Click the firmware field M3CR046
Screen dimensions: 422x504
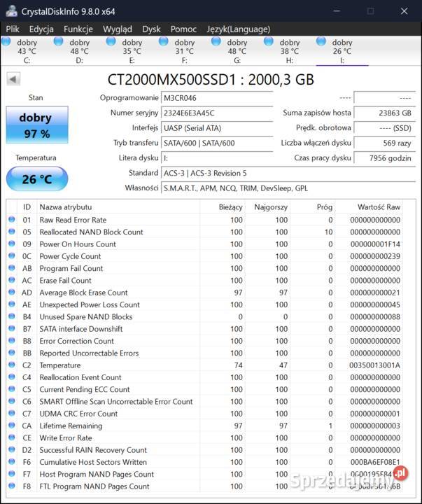pos(217,98)
